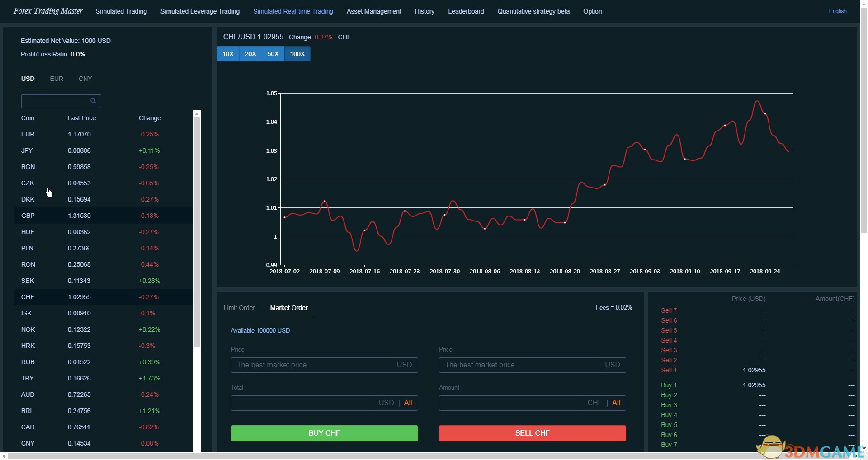Change language via English link
Viewport: 868px width, 460px height.
837,11
